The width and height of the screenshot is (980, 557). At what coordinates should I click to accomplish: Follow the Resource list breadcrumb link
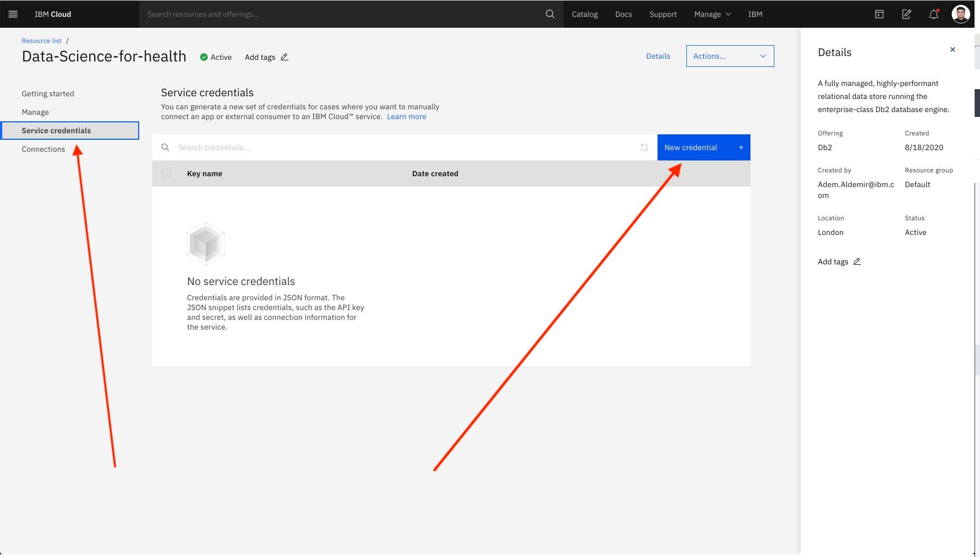[x=41, y=41]
